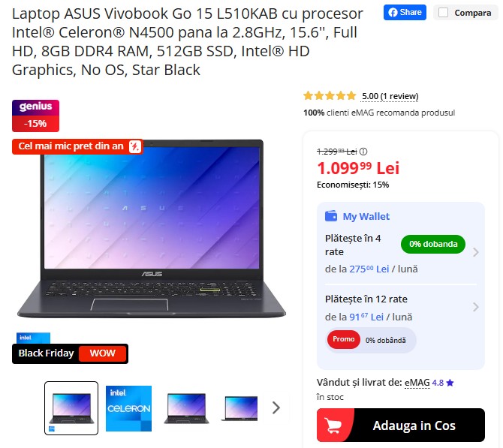Expand the pay in 4 rate option
Image resolution: width=503 pixels, height=448 pixels.
(476, 252)
